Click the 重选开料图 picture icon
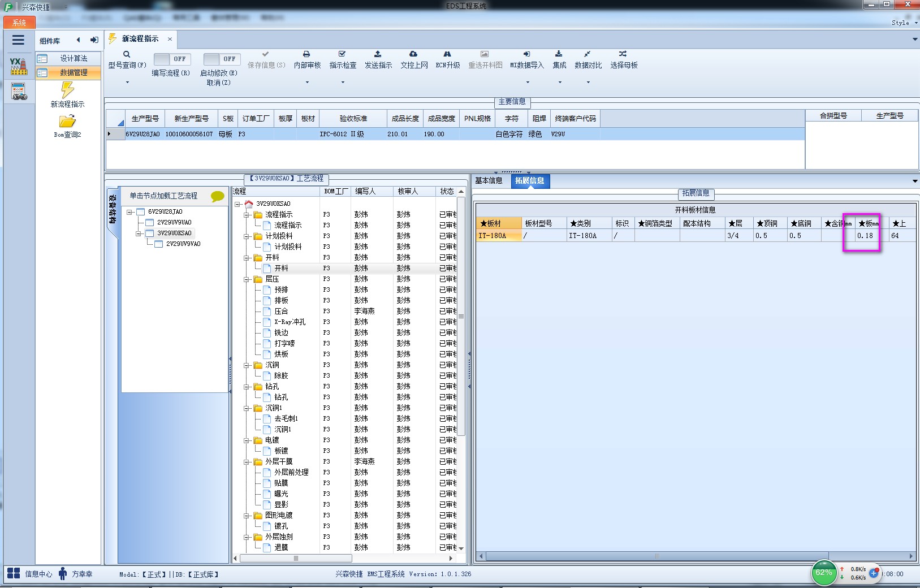The image size is (920, 588). pyautogui.click(x=485, y=54)
